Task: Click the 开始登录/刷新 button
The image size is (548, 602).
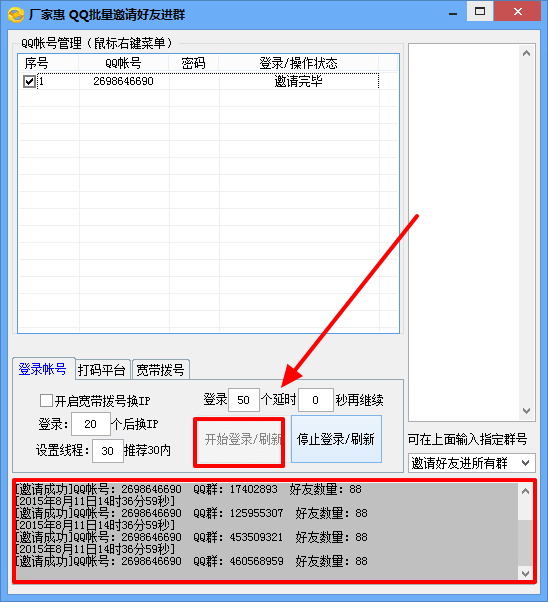Action: tap(240, 439)
